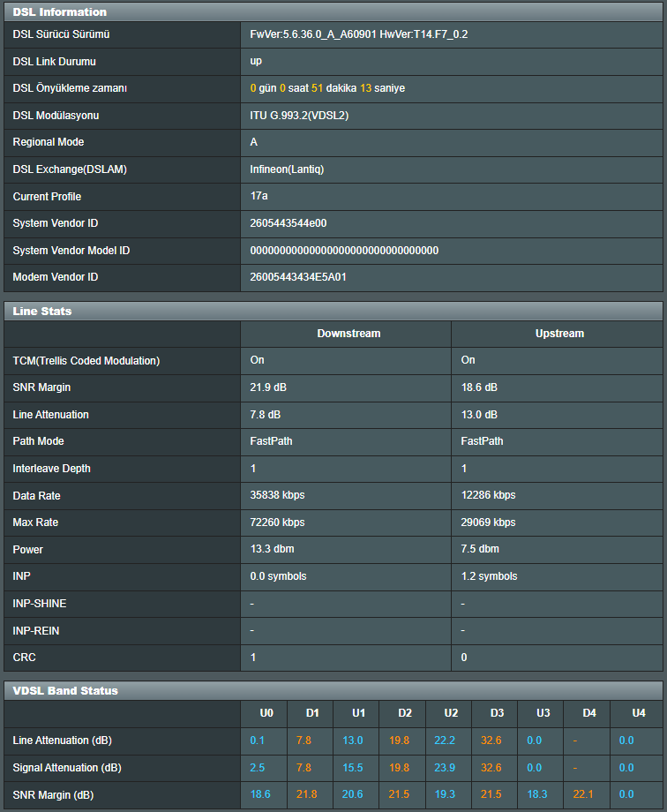
Task: Click the Upstream column header
Action: [x=559, y=334]
